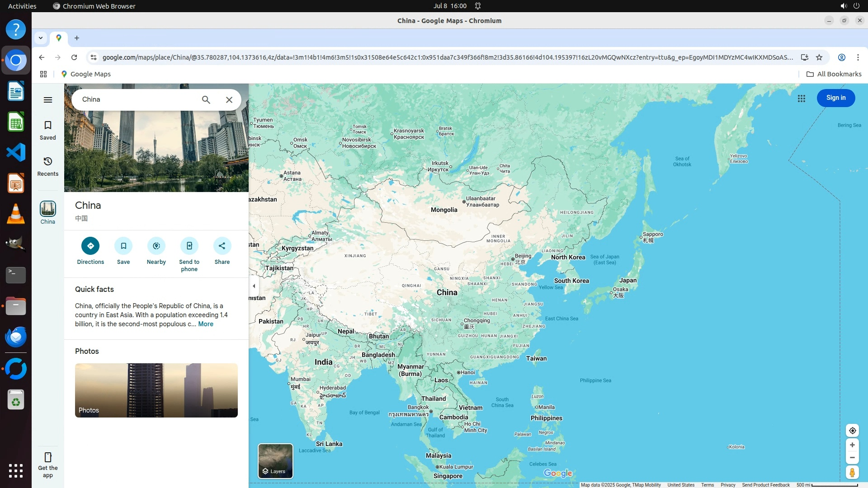Click the Directions icon button
Image resolution: width=868 pixels, height=488 pixels.
pos(90,246)
